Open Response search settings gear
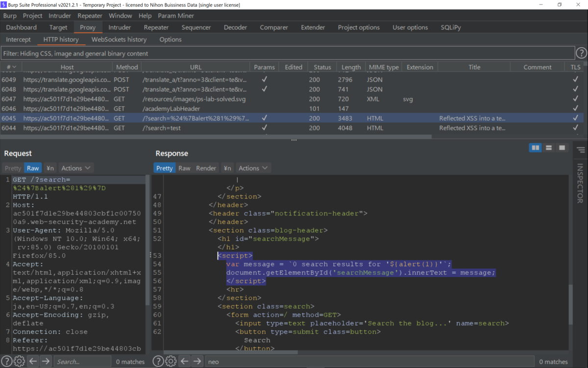Viewport: 588px width, 368px height. tap(171, 362)
